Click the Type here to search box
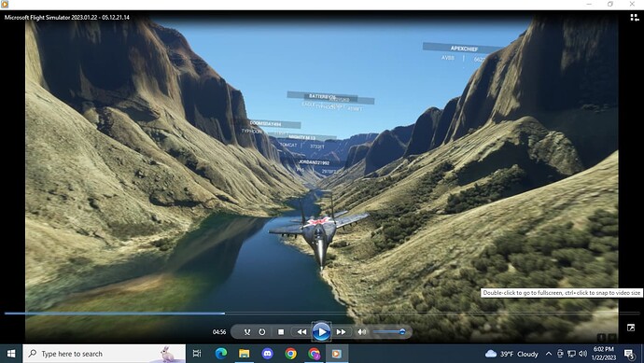The width and height of the screenshot is (644, 363). [105, 354]
